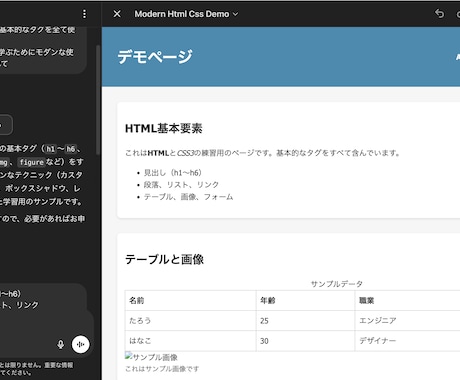The image size is (460, 380).
Task: Click the デモページ header title
Action: 155,56
